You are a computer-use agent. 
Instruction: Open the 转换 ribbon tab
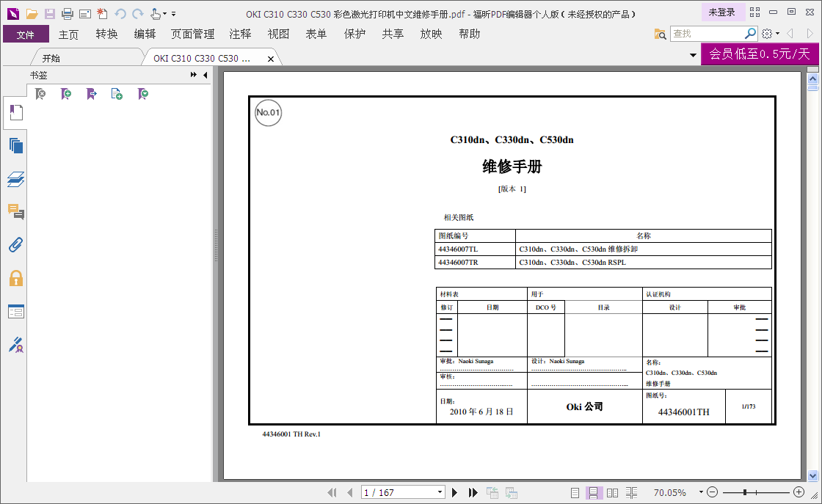(x=107, y=34)
